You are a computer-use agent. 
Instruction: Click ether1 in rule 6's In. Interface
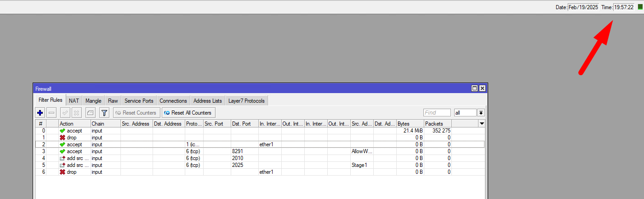pyautogui.click(x=270, y=172)
